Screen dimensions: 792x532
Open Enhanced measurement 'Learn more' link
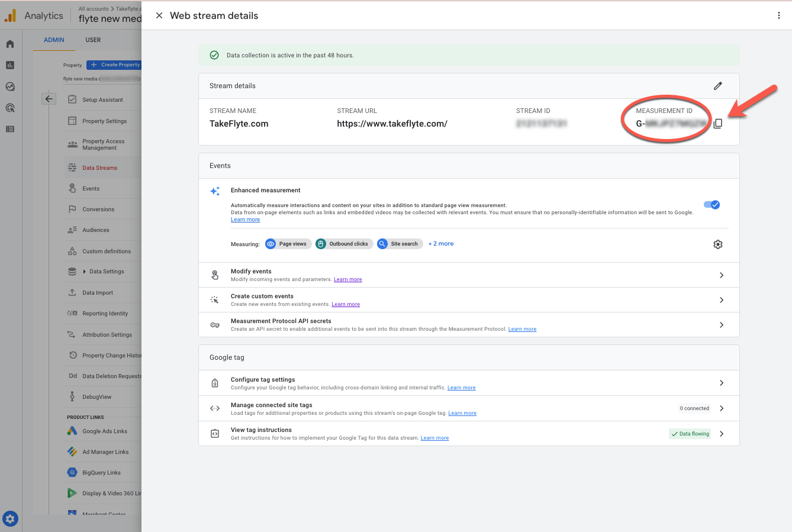245,219
